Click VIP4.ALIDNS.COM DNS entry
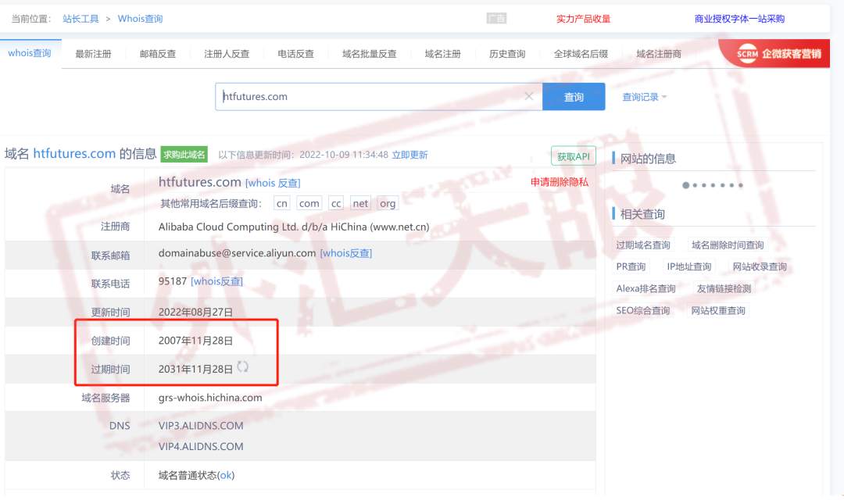The height and width of the screenshot is (504, 844). pyautogui.click(x=201, y=446)
